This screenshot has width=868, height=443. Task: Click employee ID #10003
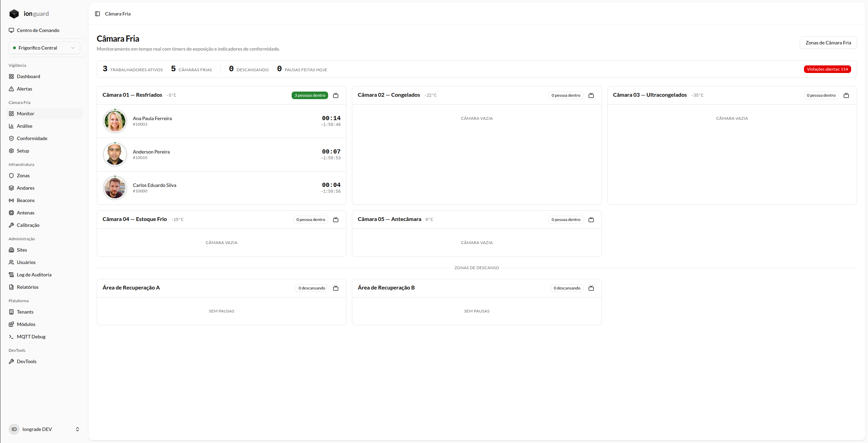[x=140, y=124]
